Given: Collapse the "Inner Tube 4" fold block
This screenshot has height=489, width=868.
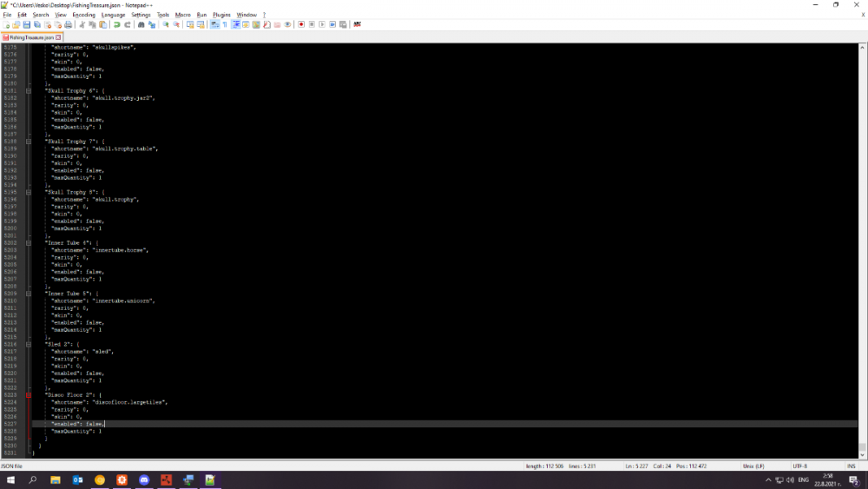Looking at the screenshot, I should [x=28, y=242].
